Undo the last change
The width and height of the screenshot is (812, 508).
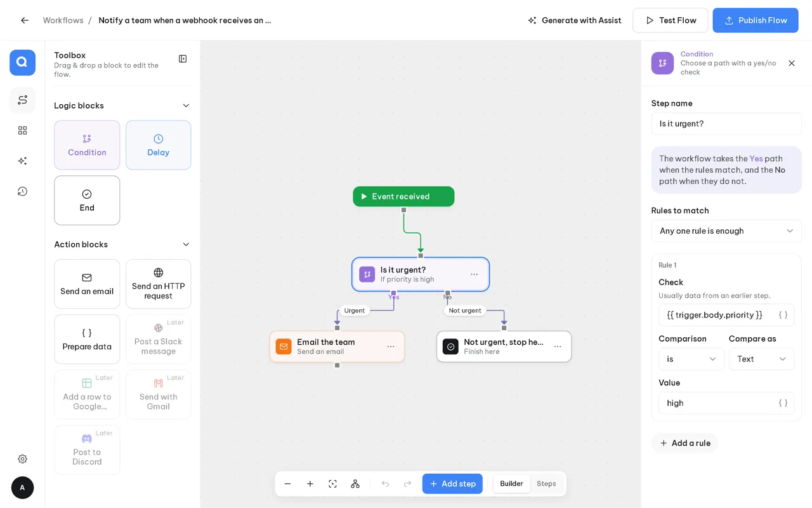pyautogui.click(x=385, y=484)
